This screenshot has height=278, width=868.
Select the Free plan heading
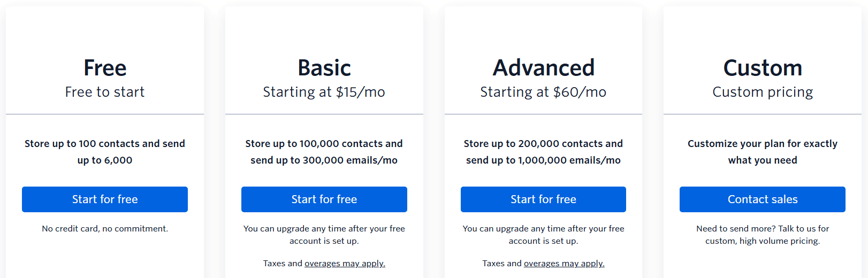tap(105, 68)
